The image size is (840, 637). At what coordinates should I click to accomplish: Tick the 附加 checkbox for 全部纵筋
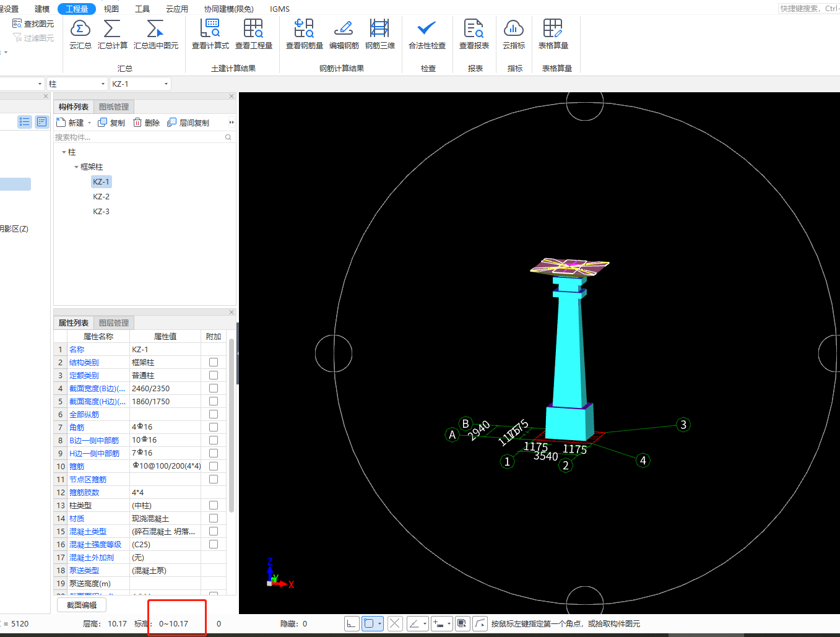214,414
